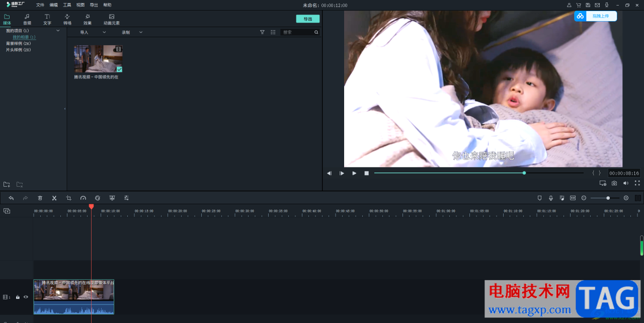Screen dimensions: 644x323
Task: Switch to the 转场 transitions tab
Action: click(67, 20)
